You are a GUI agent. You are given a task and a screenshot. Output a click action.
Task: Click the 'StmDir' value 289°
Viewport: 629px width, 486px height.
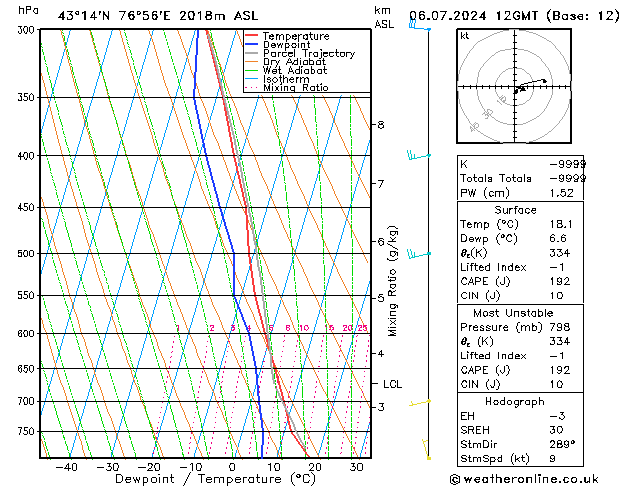(x=562, y=444)
